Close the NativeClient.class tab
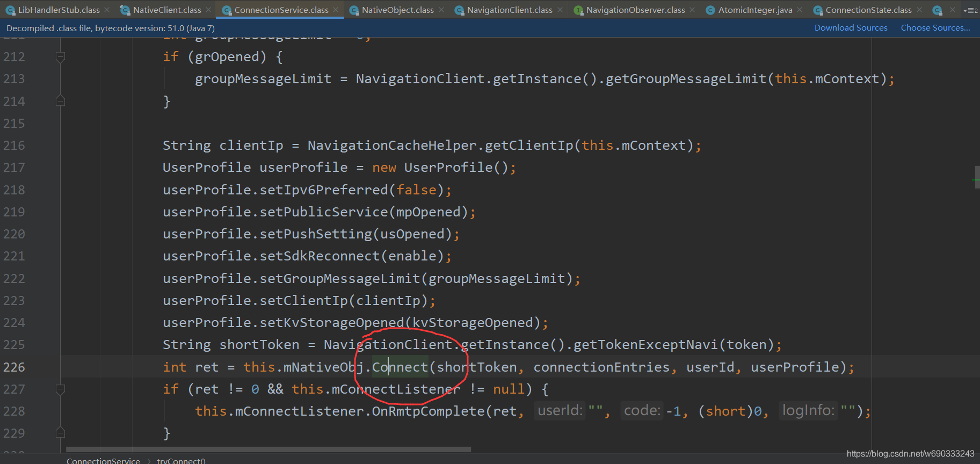Viewport: 980px width, 464px height. point(208,10)
